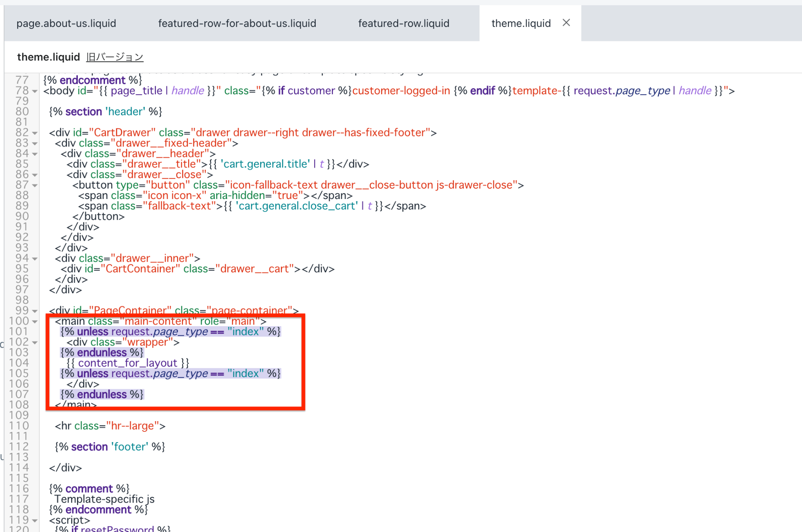This screenshot has width=802, height=532.
Task: Fold the button element at line 87
Action: [35, 185]
